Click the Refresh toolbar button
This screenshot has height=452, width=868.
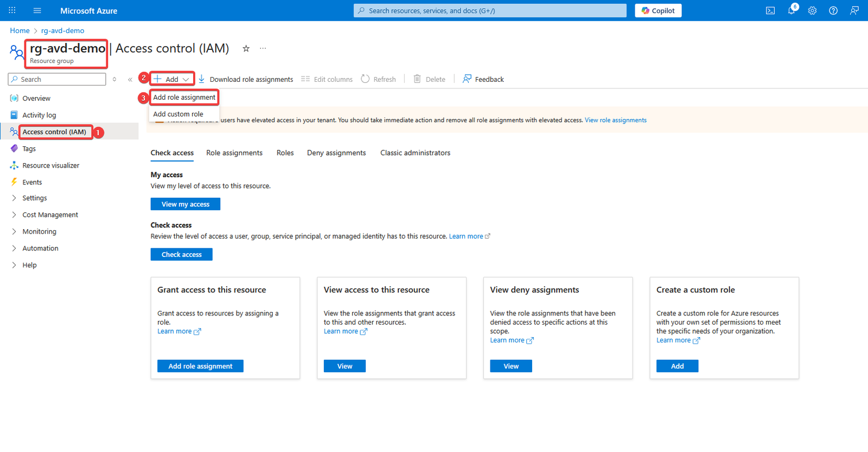click(x=379, y=79)
